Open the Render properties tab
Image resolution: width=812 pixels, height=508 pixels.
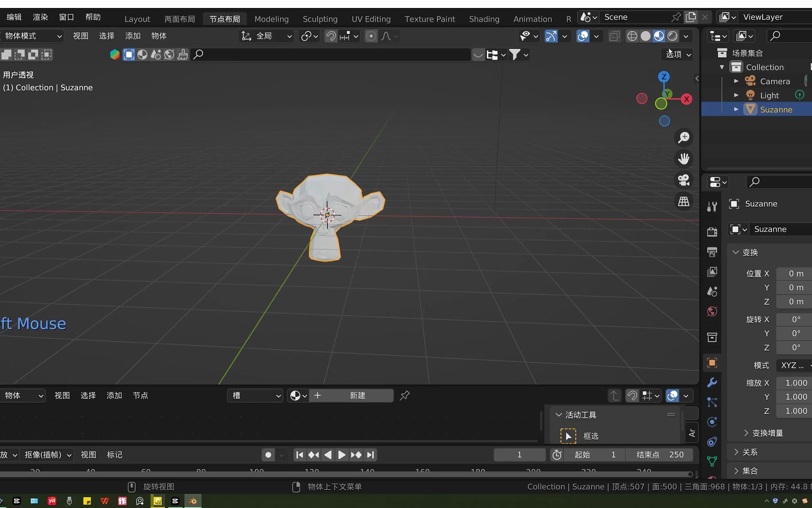(x=712, y=231)
